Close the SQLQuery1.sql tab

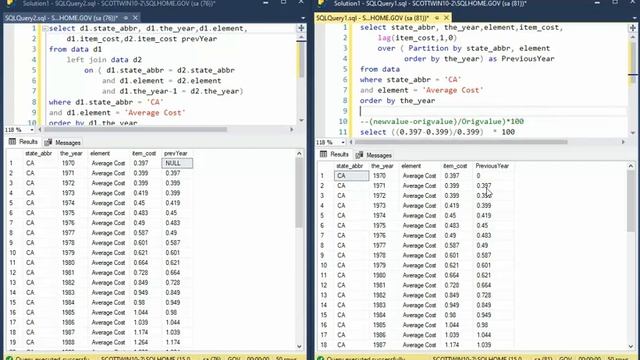446,18
